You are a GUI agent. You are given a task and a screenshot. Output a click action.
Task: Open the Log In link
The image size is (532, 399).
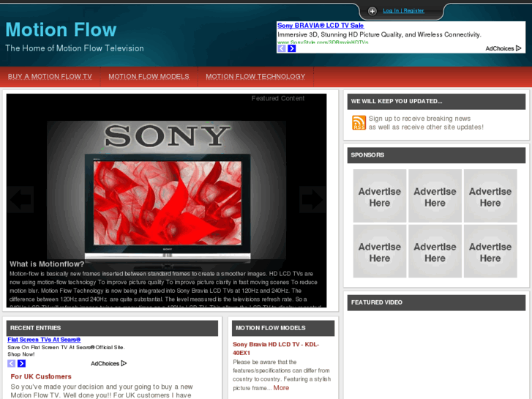point(391,11)
